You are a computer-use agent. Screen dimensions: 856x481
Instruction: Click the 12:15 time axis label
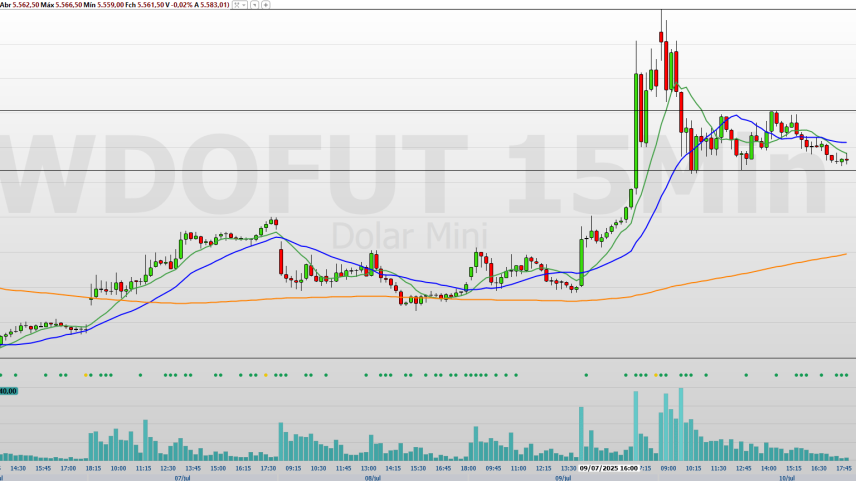tap(543, 468)
